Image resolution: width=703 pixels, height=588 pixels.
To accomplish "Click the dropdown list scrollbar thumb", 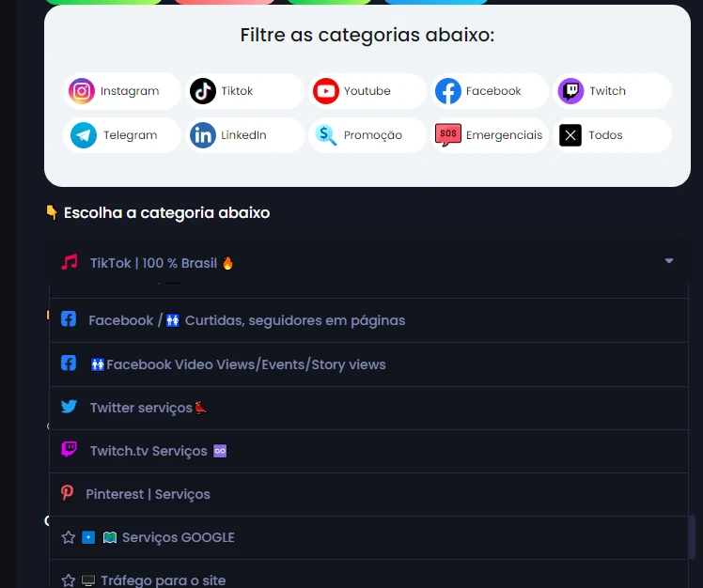I will [692, 537].
